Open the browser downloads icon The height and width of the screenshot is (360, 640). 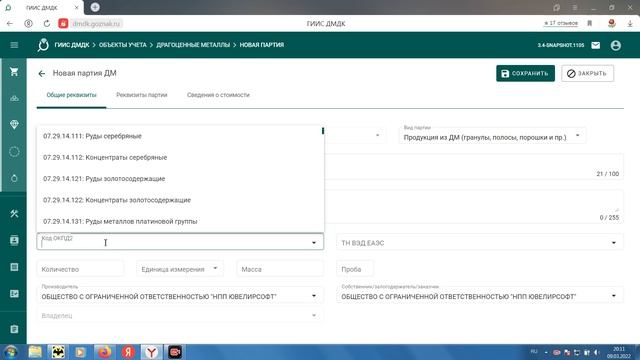[x=630, y=24]
